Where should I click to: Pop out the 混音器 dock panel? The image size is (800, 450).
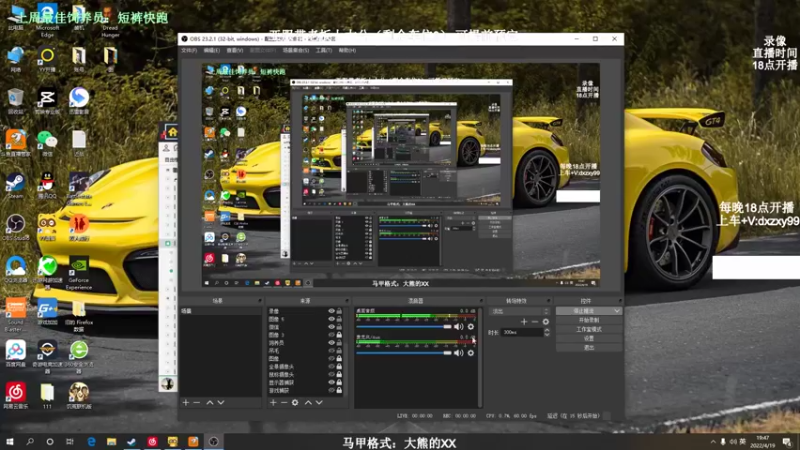coord(481,301)
